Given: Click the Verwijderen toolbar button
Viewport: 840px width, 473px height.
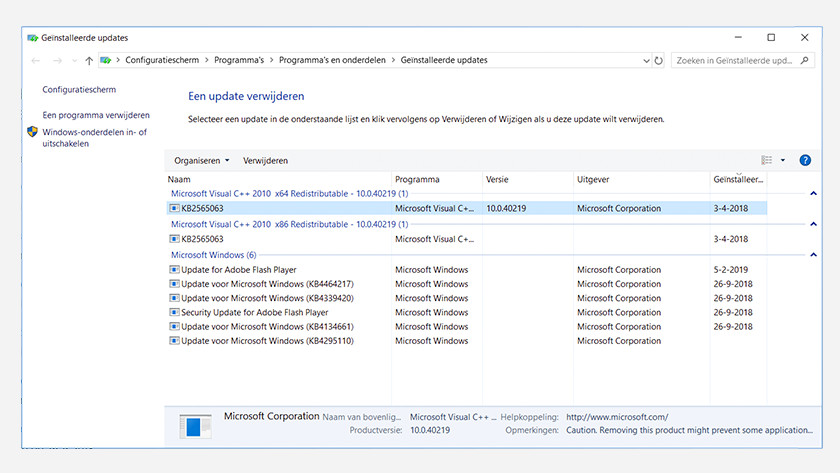Looking at the screenshot, I should click(265, 161).
